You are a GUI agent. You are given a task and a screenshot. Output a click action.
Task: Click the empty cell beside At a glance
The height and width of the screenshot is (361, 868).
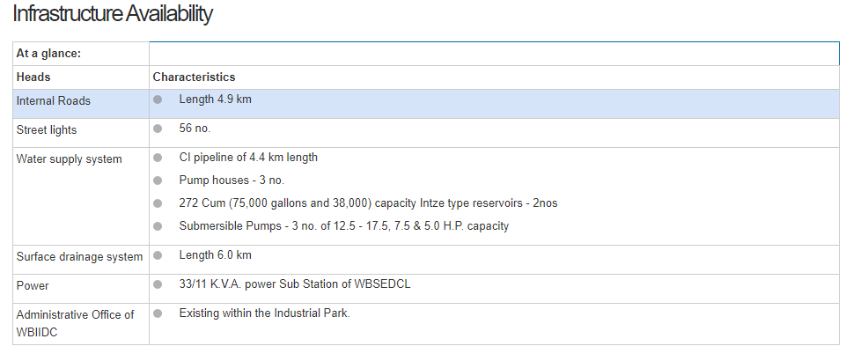point(493,54)
